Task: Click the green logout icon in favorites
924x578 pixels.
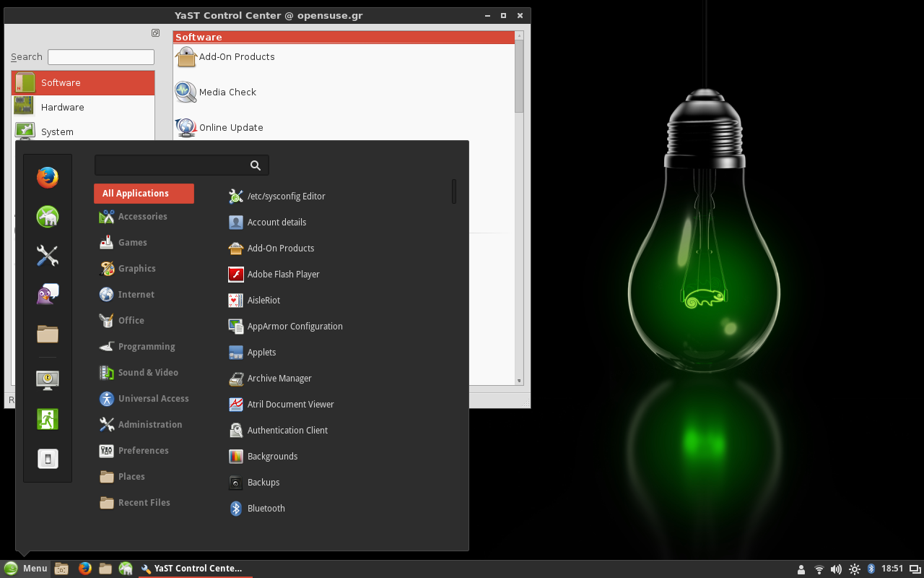Action: click(48, 419)
